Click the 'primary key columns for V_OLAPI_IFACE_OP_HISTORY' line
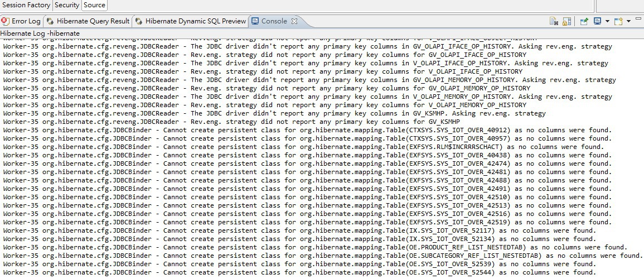 pos(263,71)
